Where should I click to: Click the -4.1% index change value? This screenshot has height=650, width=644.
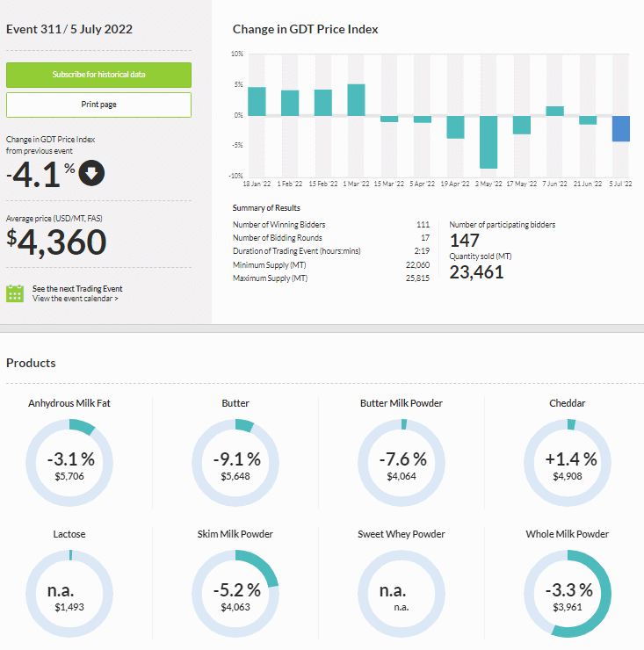tap(40, 174)
